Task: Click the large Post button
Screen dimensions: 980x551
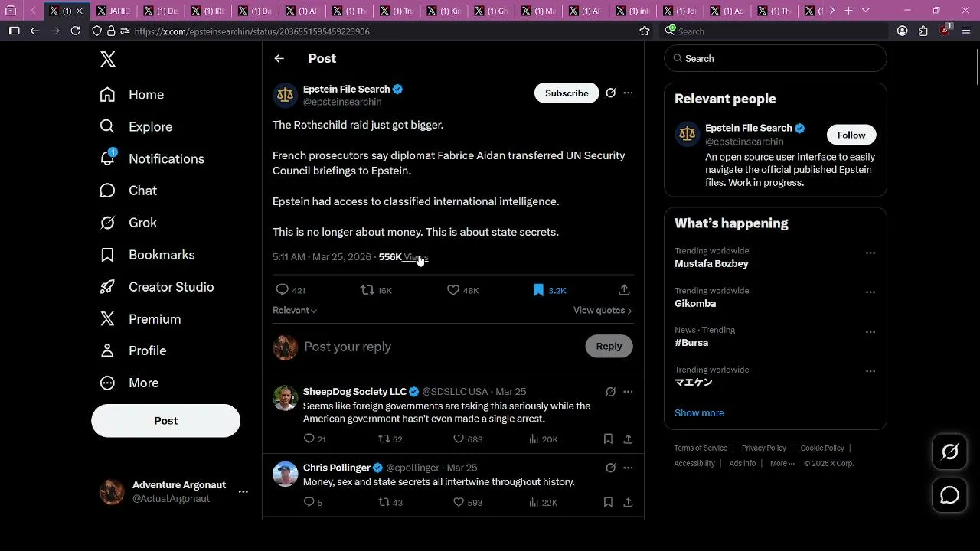Action: click(x=165, y=421)
